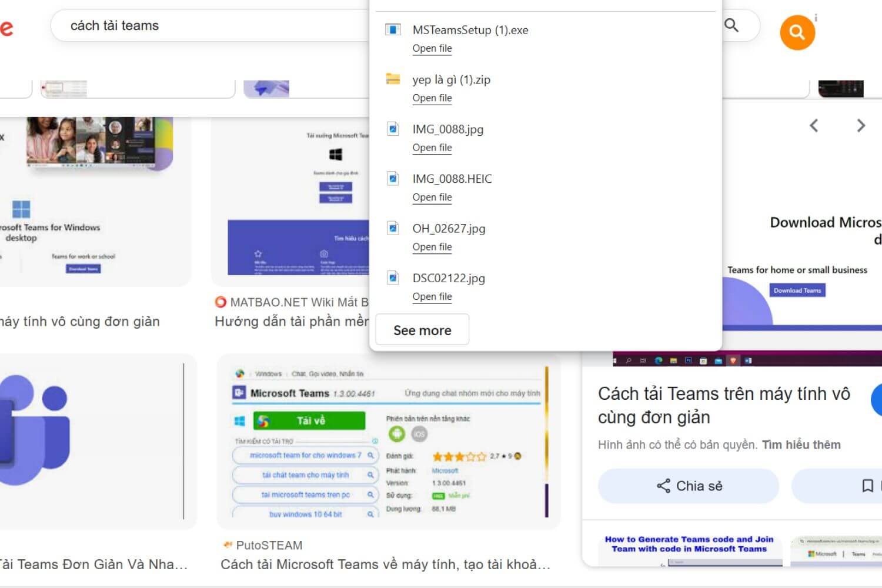Viewport: 882px width, 588px height.
Task: Click the Download Teams button in preview image
Action: (797, 290)
